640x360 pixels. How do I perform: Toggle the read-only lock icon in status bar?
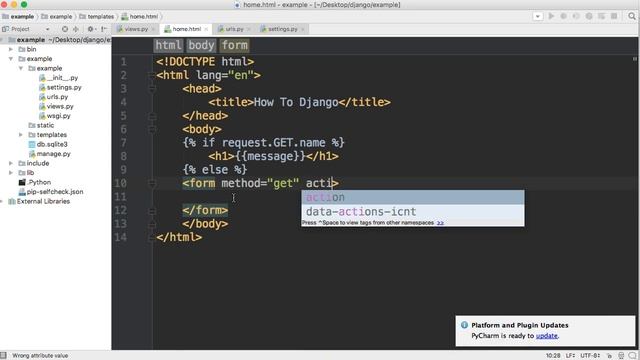(609, 356)
